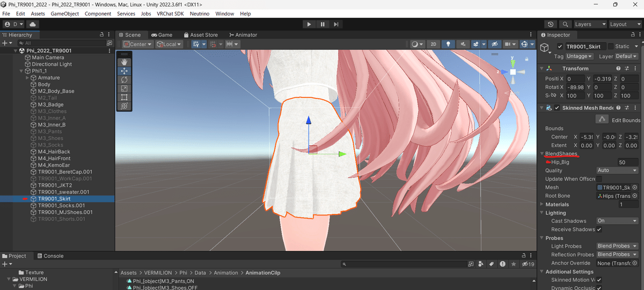The image size is (644, 290).
Task: Click the Pause button
Action: tap(323, 24)
